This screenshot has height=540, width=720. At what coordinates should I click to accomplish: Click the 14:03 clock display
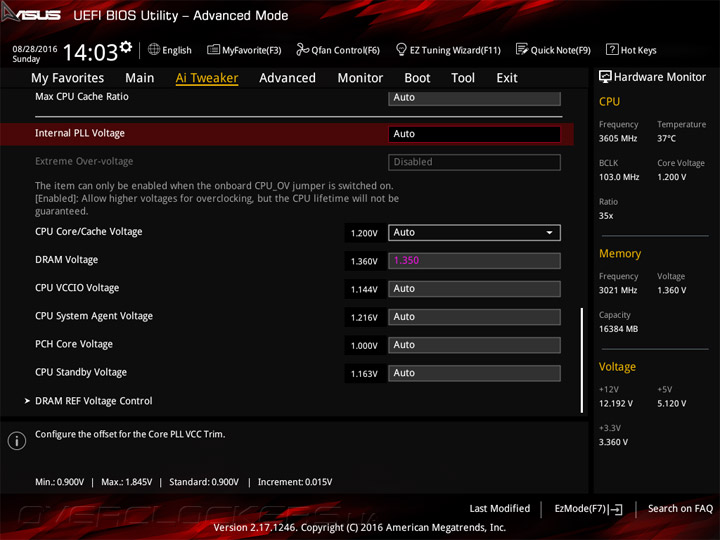(x=90, y=52)
